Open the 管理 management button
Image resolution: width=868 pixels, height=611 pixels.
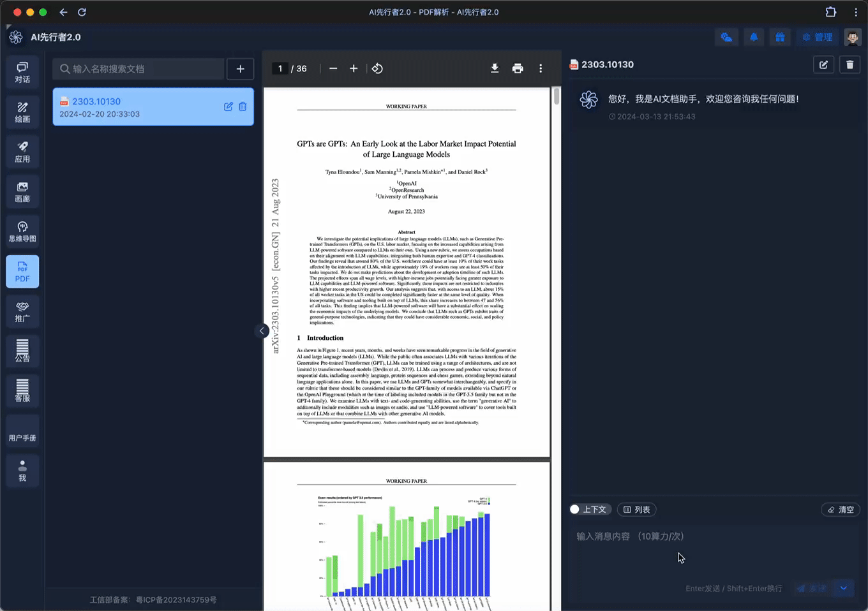[818, 37]
